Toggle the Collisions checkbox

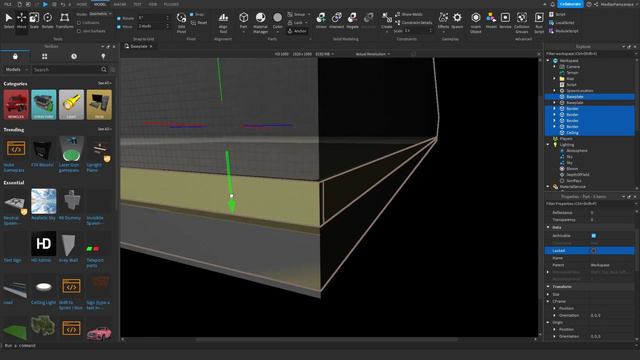point(79,23)
